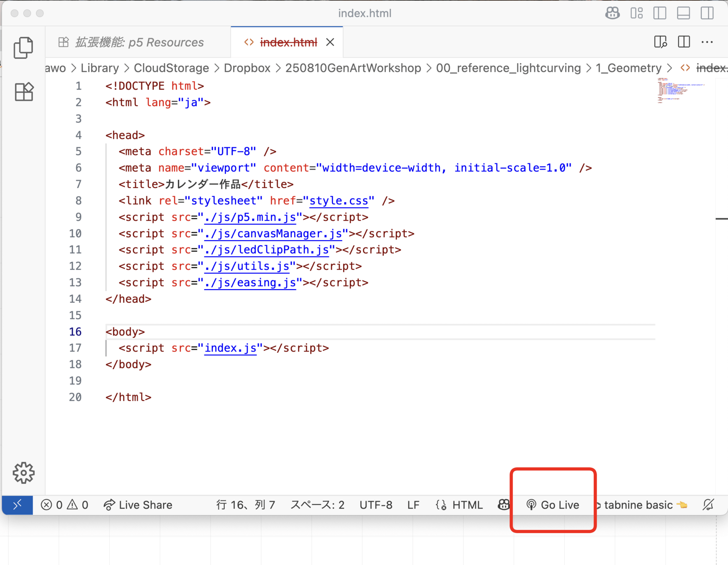Click line number 1 in the gutter
This screenshot has width=728, height=565.
78,86
